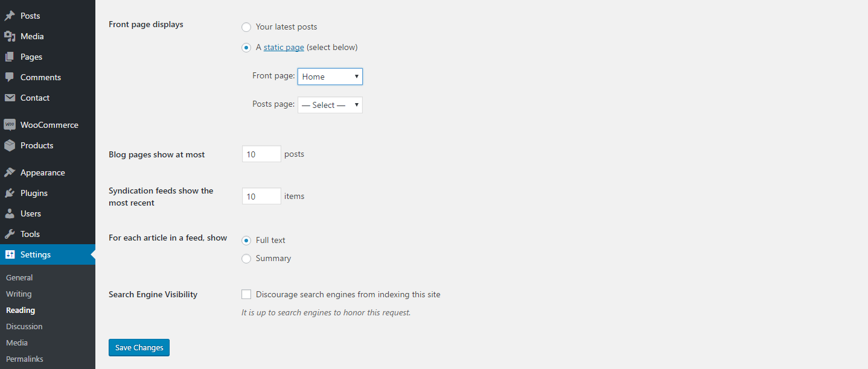Screen dimensions: 868x369
Task: Click the Contact envelope icon
Action: (10, 98)
